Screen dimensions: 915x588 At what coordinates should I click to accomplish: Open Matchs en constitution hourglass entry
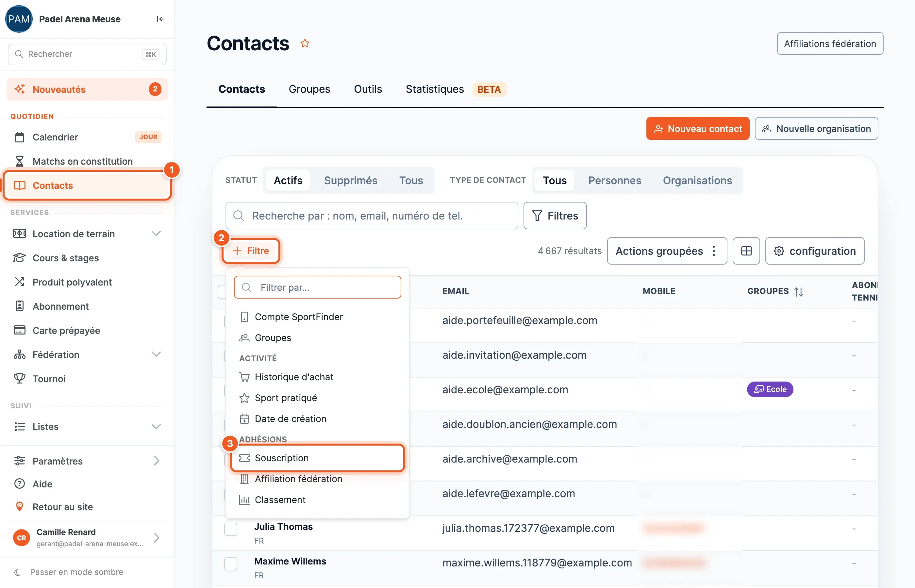click(88, 161)
